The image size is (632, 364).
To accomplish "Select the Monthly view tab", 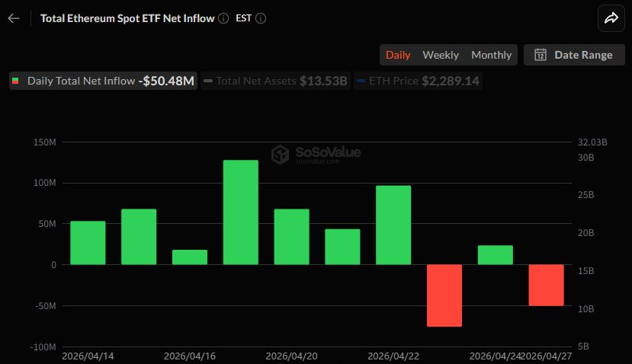I will pos(492,55).
